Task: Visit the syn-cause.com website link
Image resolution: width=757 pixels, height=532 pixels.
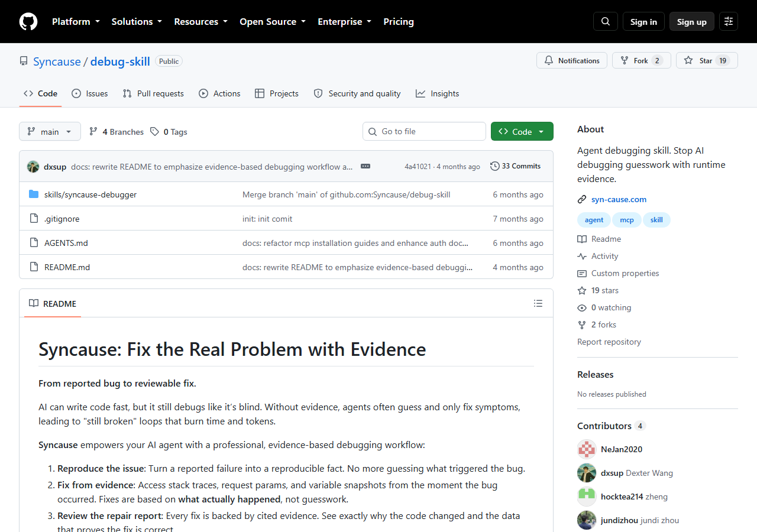Action: [x=619, y=200]
